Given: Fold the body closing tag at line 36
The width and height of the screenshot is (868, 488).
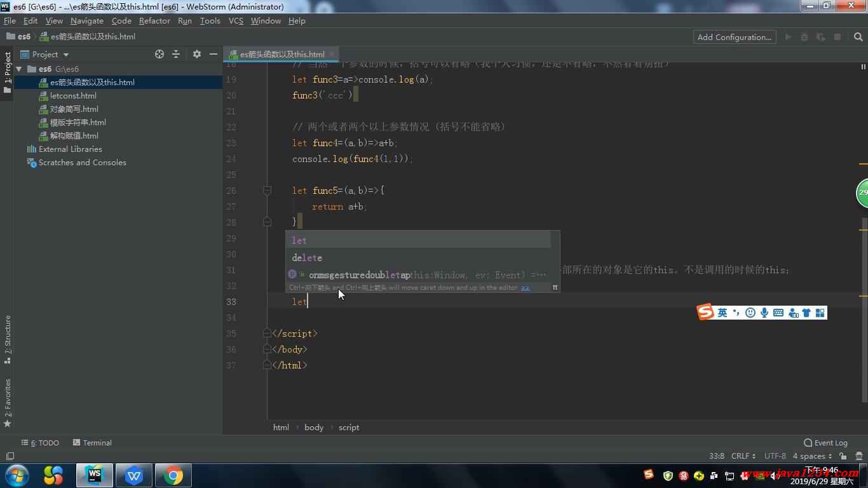Looking at the screenshot, I should [x=267, y=349].
